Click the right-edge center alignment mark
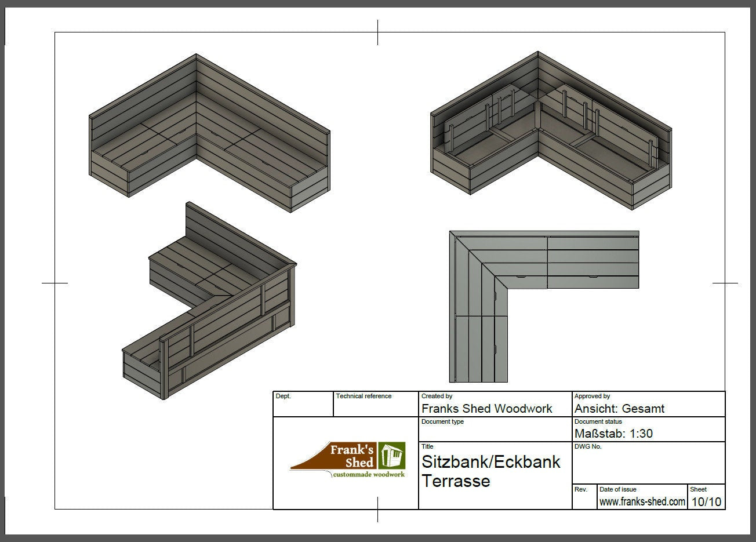The height and width of the screenshot is (542, 756). coord(725,283)
